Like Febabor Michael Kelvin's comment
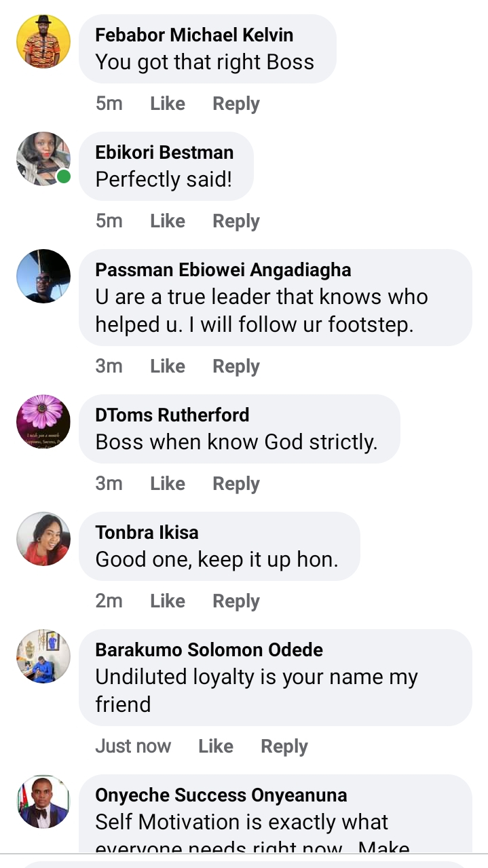The image size is (488, 868). [168, 104]
